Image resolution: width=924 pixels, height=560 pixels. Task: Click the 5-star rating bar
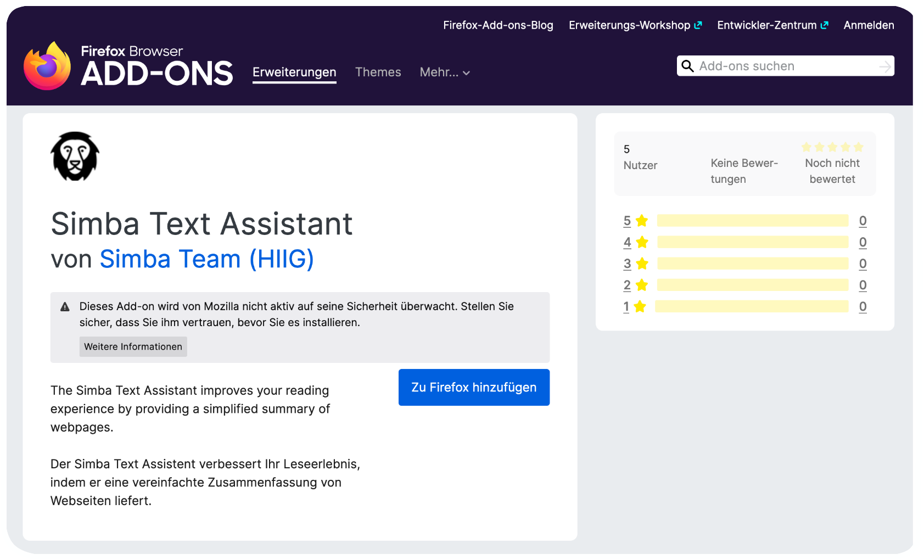(753, 221)
